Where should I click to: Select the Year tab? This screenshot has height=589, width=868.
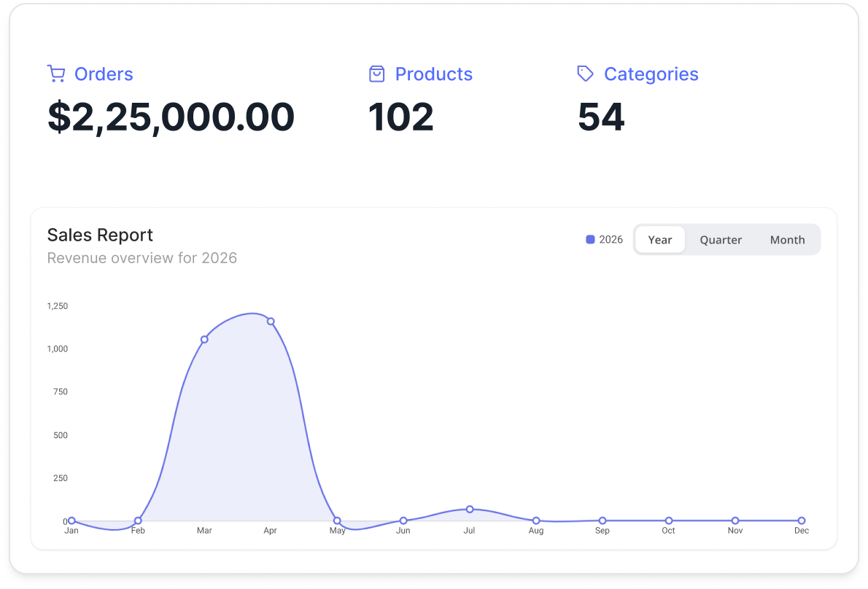(x=660, y=240)
